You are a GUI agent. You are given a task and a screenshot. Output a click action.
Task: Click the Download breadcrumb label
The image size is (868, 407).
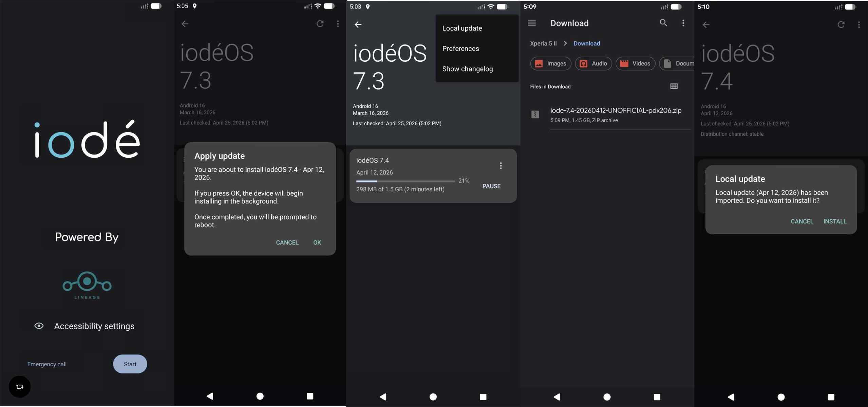(587, 43)
